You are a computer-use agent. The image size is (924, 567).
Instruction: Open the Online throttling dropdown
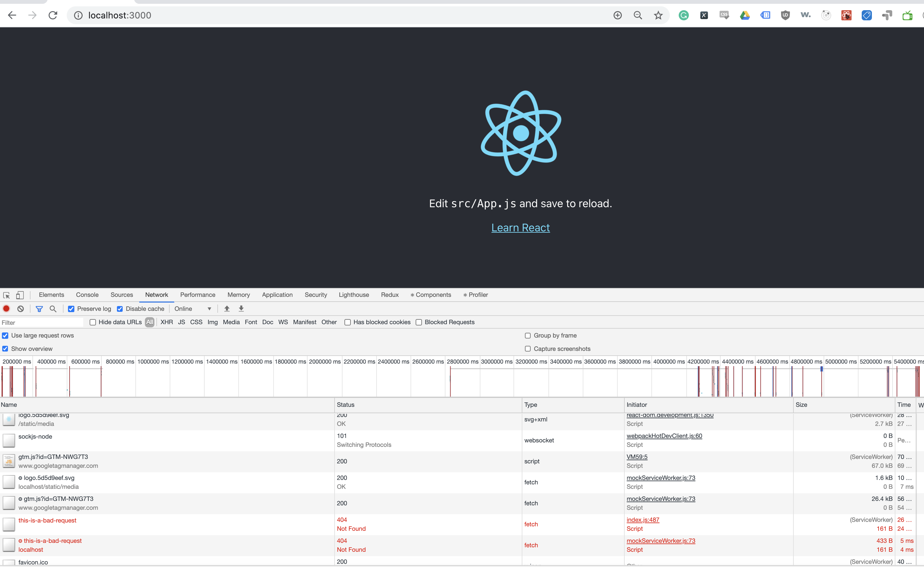click(x=193, y=309)
